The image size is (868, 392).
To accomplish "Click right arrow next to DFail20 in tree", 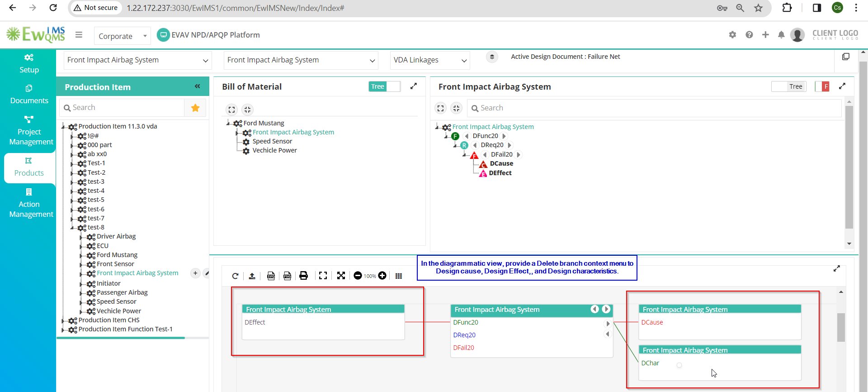I will 519,155.
